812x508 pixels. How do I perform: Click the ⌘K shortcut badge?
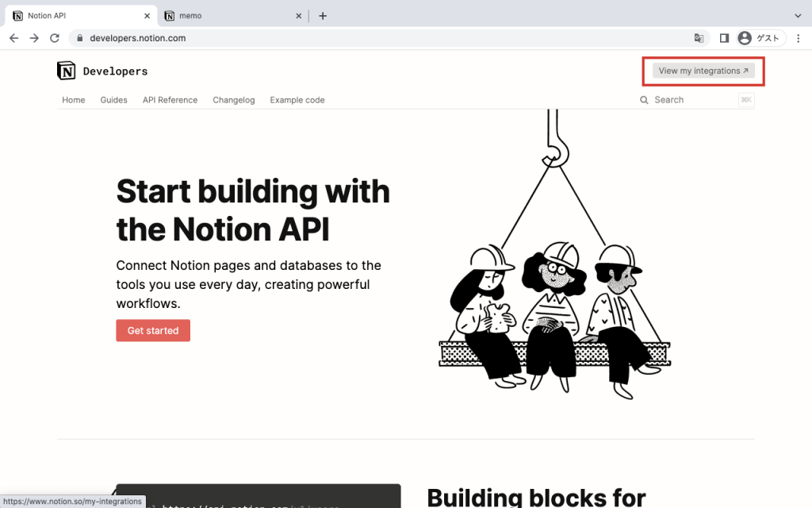point(746,100)
